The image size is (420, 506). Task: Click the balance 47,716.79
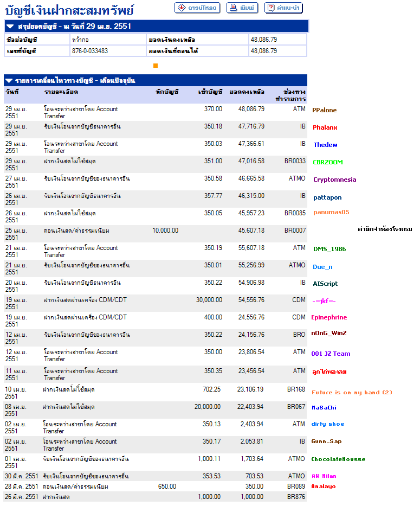coord(251,126)
